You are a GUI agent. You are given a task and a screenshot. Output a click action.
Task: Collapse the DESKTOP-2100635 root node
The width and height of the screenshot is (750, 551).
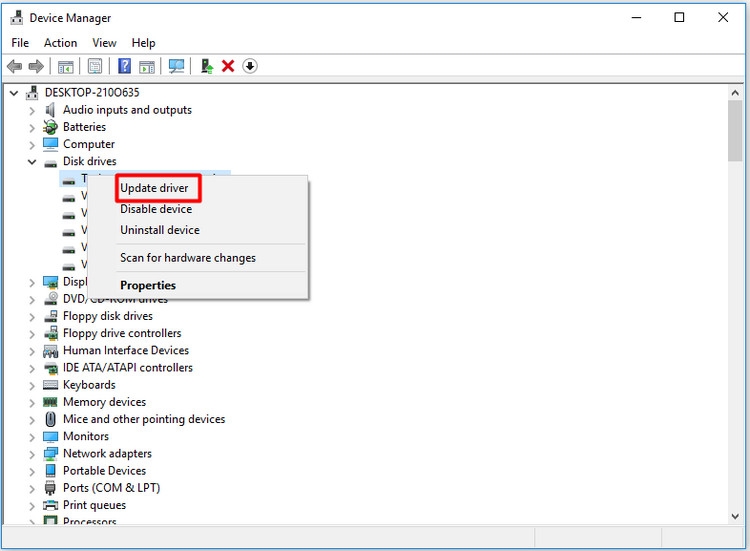click(x=14, y=93)
